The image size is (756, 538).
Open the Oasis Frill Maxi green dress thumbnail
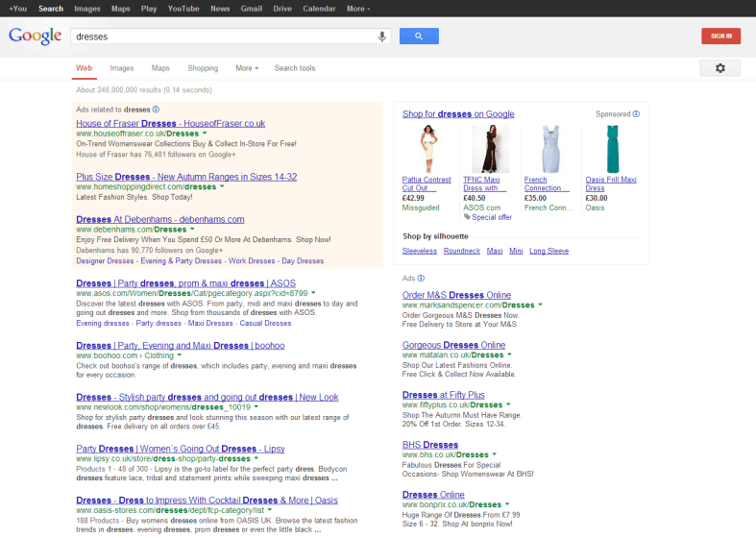coord(612,149)
